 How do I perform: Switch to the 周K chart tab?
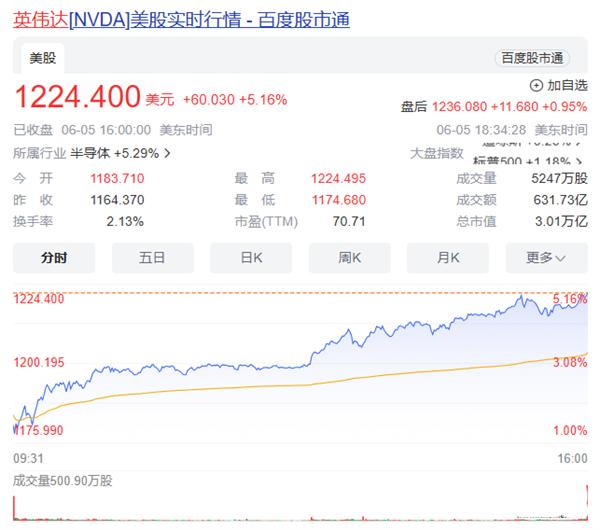350,258
